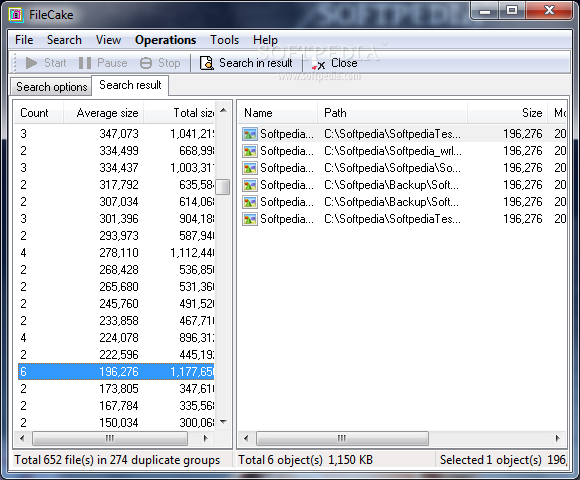Image resolution: width=580 pixels, height=480 pixels.
Task: Click status text Selected 1 object(s)
Action: click(490, 460)
